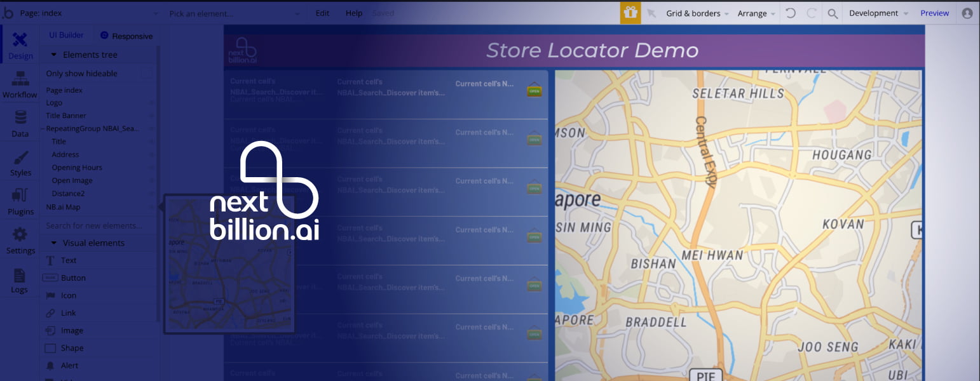Viewport: 980px width, 381px height.
Task: Select the pointer tool icon beside Grid & borders
Action: click(651, 13)
